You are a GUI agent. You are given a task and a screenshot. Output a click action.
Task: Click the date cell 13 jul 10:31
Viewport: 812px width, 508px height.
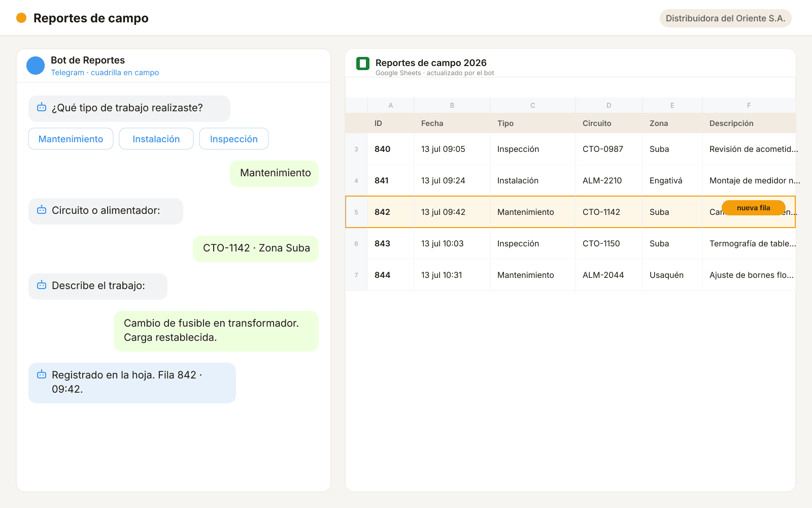pos(452,275)
